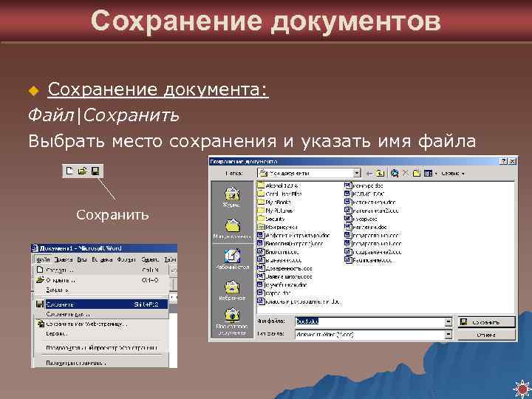
Task: Click the Views icon in the dialog toolbar
Action: pos(428,174)
